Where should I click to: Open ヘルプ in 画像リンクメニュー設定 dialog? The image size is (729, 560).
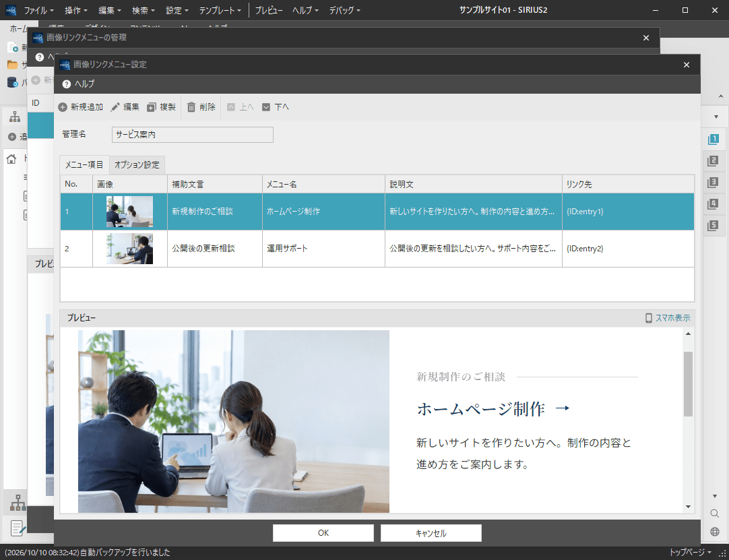79,84
